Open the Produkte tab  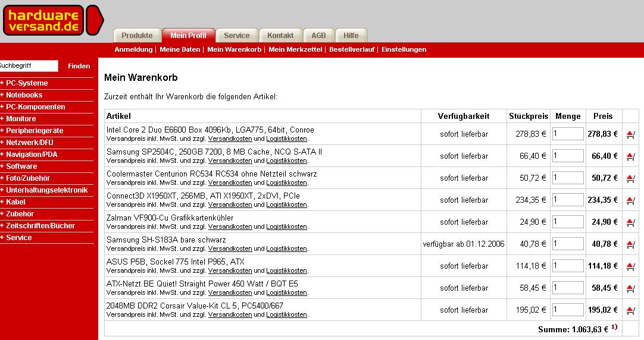pos(137,36)
